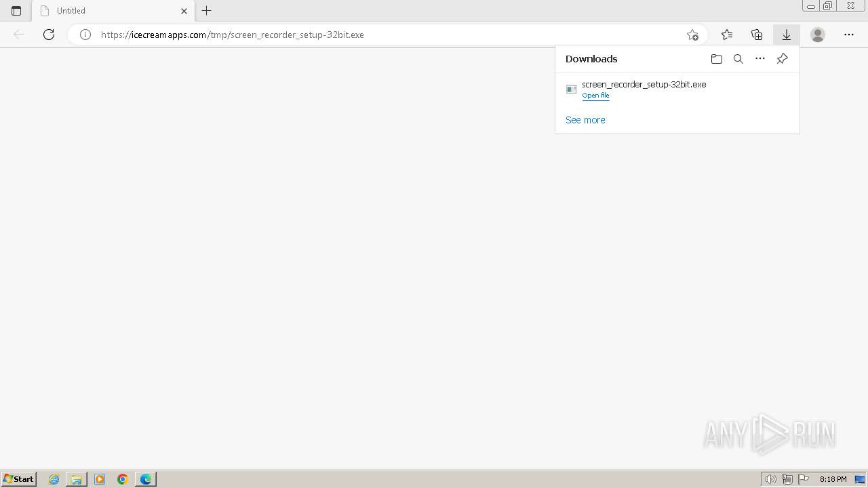This screenshot has width=868, height=488.
Task: Switch to Microsoft Edge taskbar button
Action: 146,479
